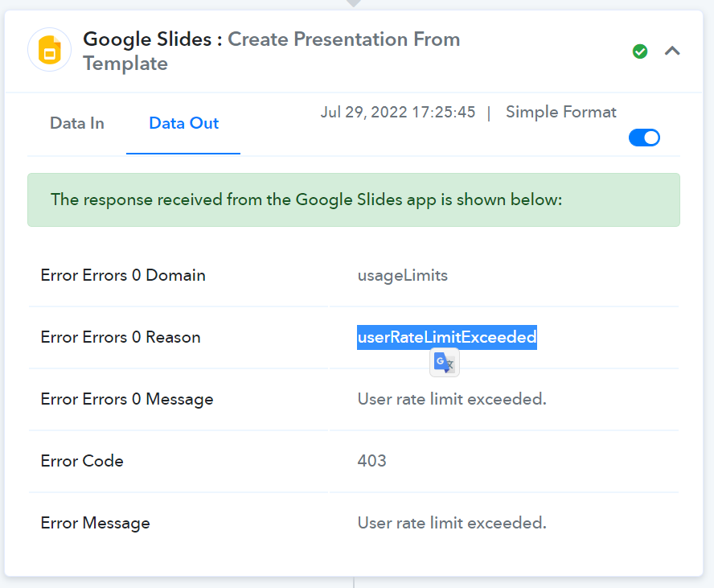Click the green response received banner
The width and height of the screenshot is (714, 588).
pos(353,199)
